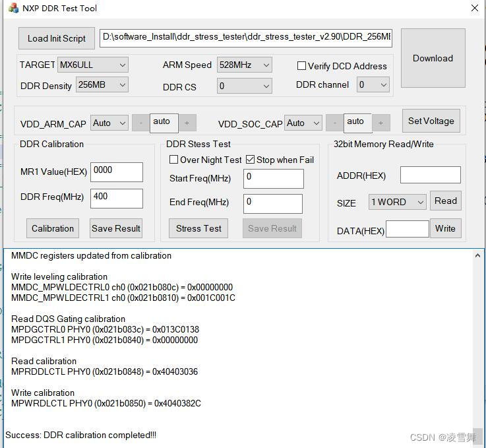Open the DDR Density 256MB dropdown
This screenshot has width=486, height=448.
point(102,84)
